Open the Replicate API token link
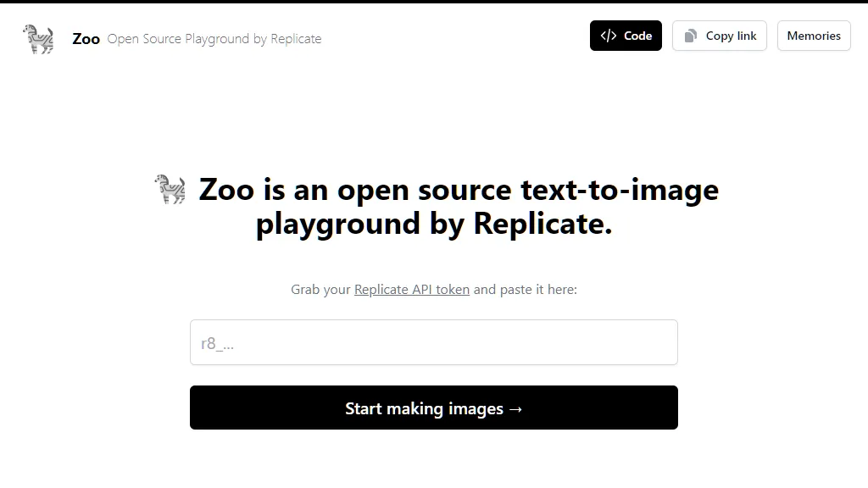The width and height of the screenshot is (868, 488). (x=411, y=289)
